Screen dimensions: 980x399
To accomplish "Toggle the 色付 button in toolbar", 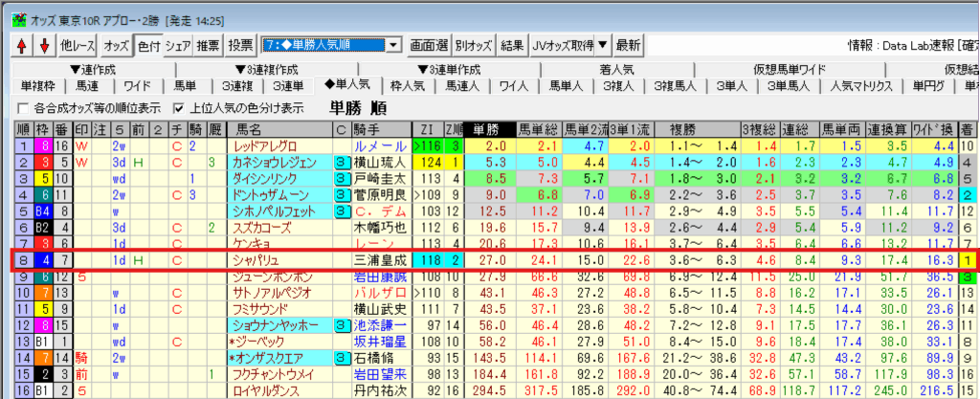I will [x=148, y=45].
